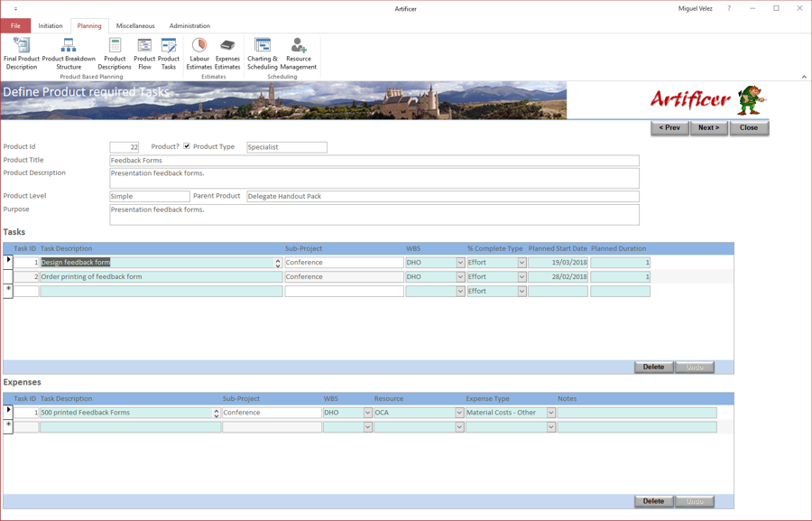The image size is (812, 521).
Task: Click task description Order printing of feedback form
Action: [161, 277]
